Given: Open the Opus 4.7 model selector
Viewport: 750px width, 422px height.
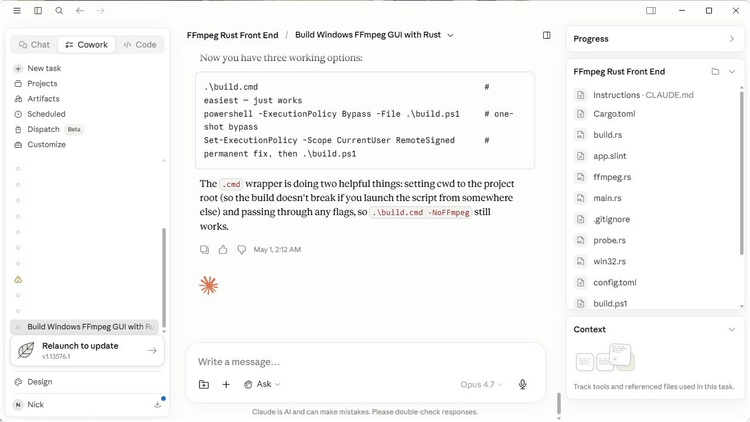Looking at the screenshot, I should click(481, 384).
